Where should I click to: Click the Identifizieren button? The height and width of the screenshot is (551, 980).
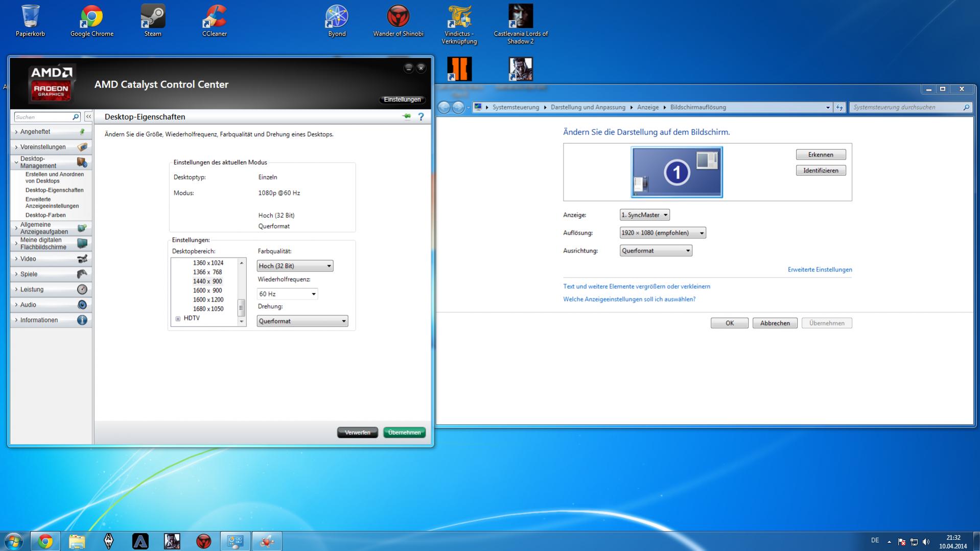tap(821, 171)
